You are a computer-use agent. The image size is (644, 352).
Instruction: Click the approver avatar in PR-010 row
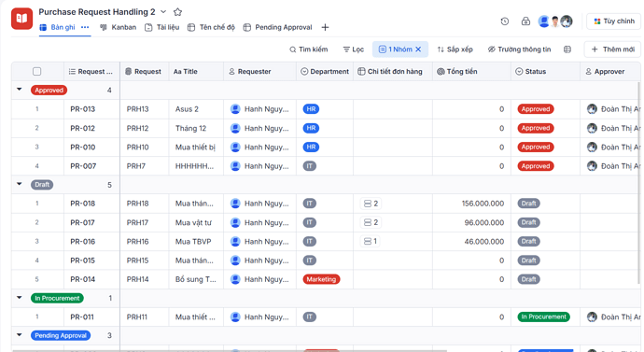pos(592,147)
